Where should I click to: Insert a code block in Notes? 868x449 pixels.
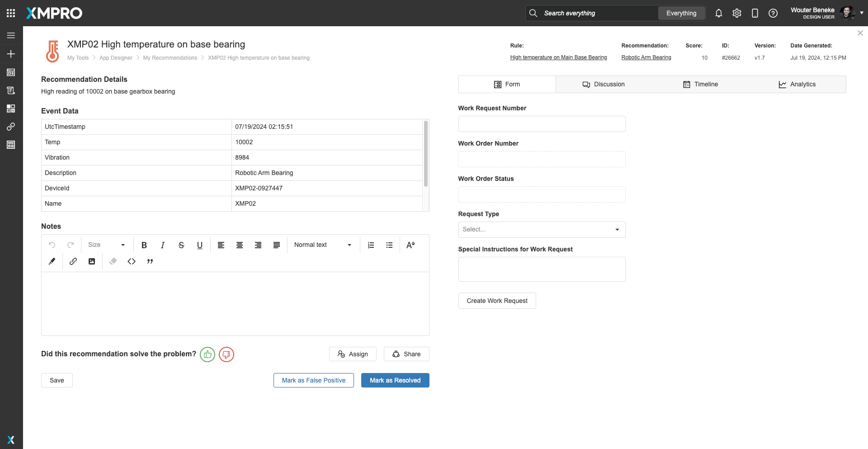132,261
